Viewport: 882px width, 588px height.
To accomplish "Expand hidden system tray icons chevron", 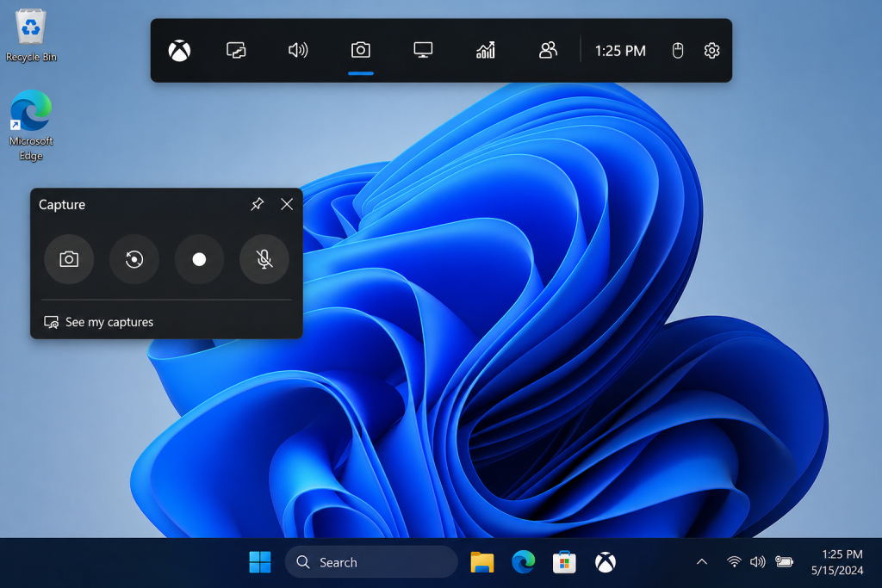I will [702, 562].
